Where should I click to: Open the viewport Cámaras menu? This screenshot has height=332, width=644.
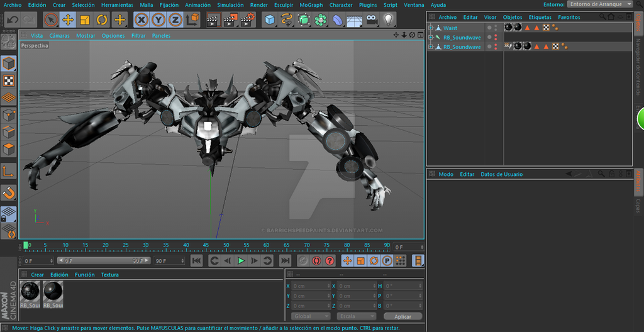[60, 36]
